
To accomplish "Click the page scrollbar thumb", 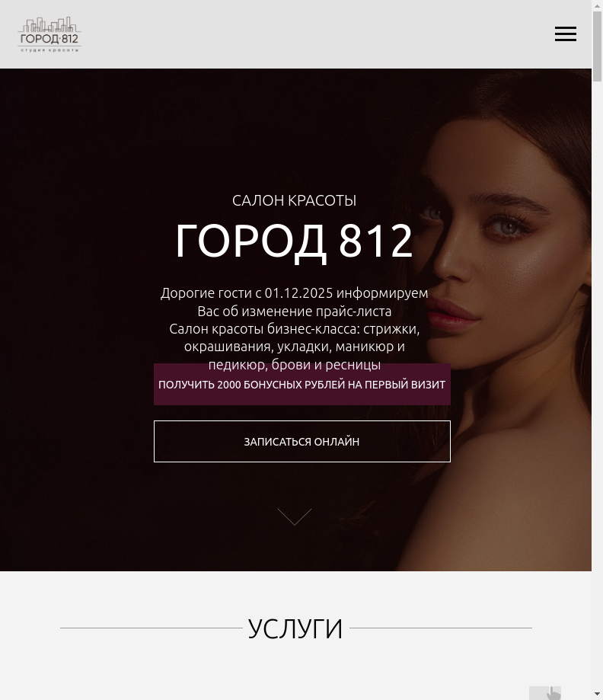I will click(597, 46).
